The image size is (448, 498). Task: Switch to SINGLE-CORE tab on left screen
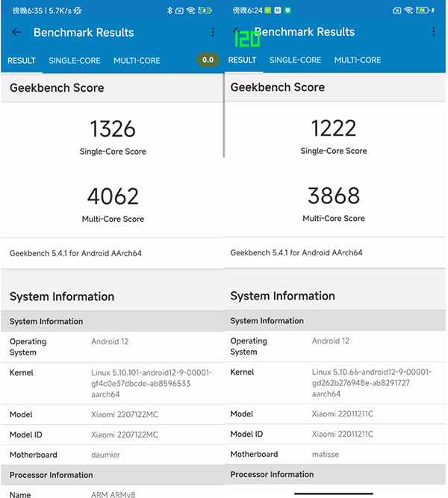click(75, 60)
